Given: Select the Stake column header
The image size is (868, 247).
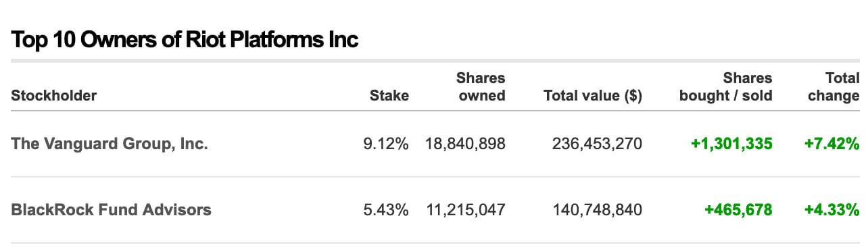Looking at the screenshot, I should (389, 95).
